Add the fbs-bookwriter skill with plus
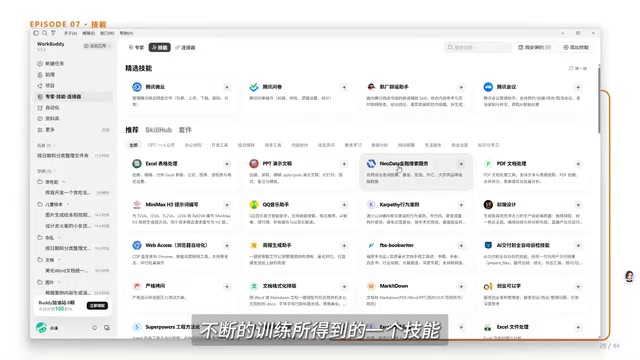 [461, 245]
